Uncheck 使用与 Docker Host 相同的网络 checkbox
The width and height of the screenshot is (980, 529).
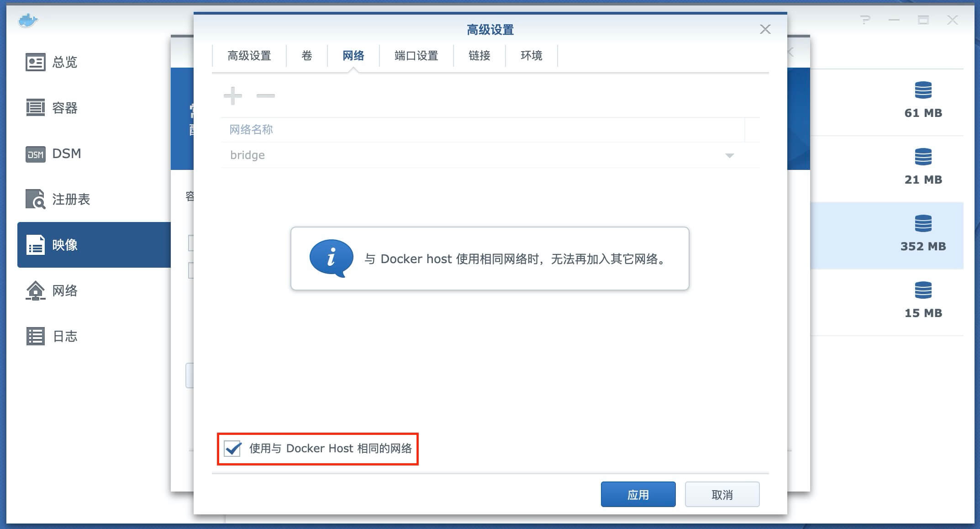coord(232,449)
